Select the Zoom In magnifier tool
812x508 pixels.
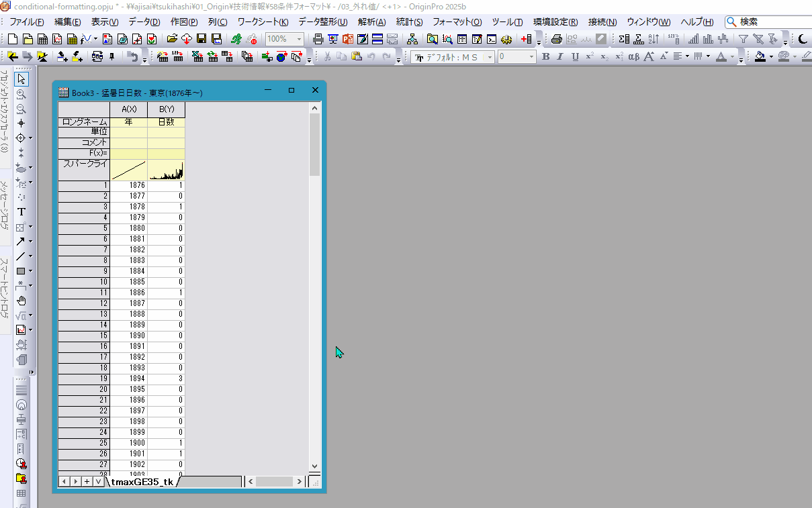pos(21,94)
